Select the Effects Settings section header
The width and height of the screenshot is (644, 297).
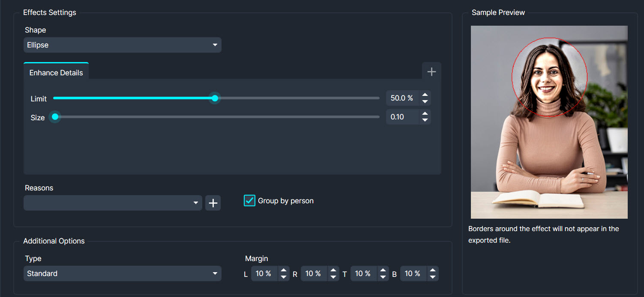click(x=50, y=12)
